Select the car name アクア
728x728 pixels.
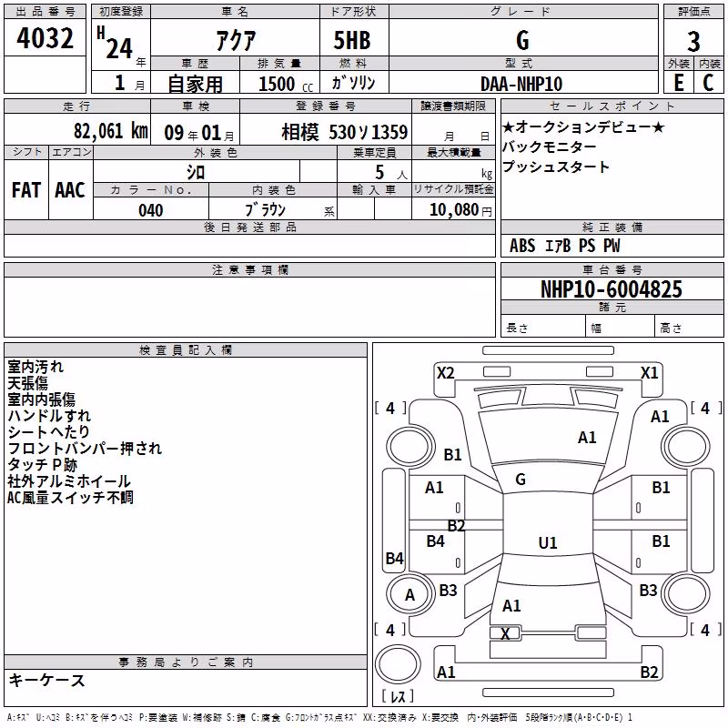(236, 40)
